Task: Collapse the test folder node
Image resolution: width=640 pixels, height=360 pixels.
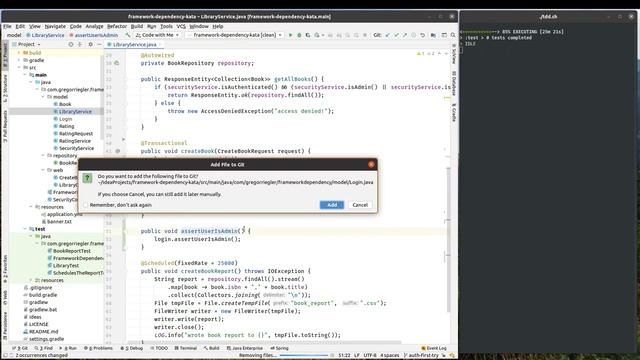Action: 25,229
